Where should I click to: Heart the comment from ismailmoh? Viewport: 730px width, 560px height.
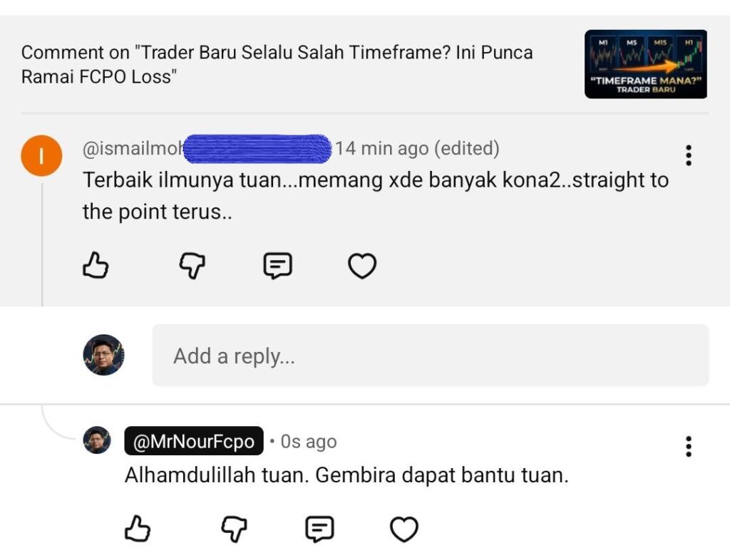[x=362, y=266]
